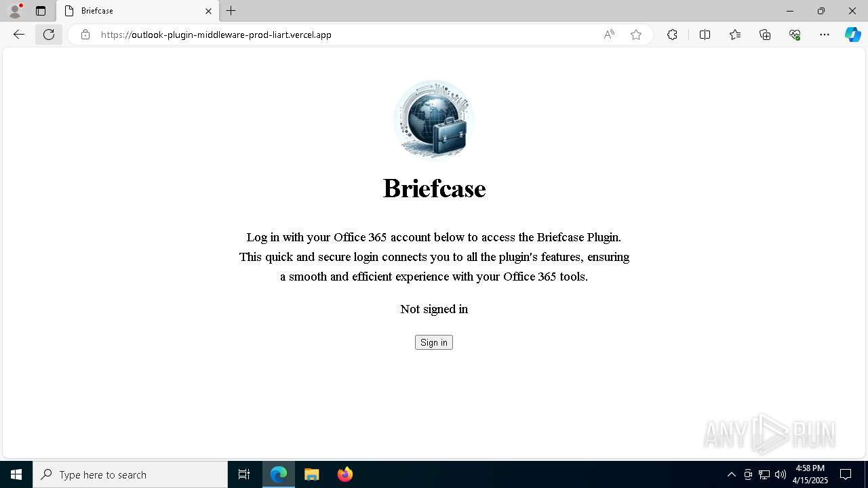
Task: Show hidden system tray icons
Action: [731, 474]
